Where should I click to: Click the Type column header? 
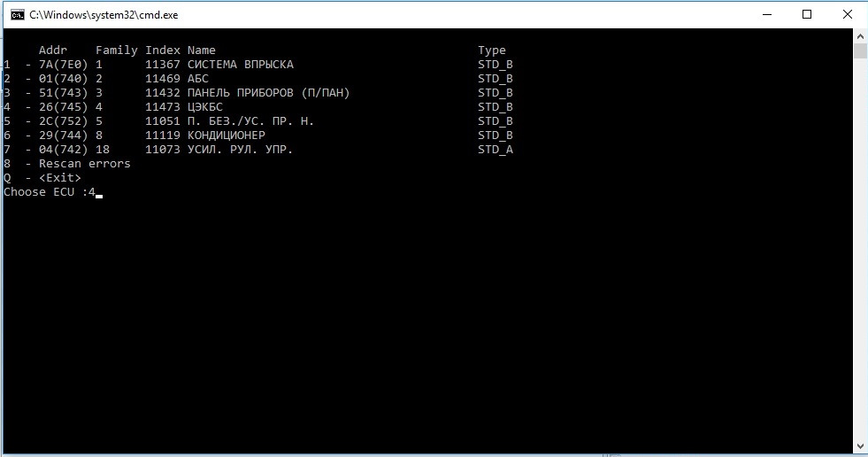(x=492, y=50)
